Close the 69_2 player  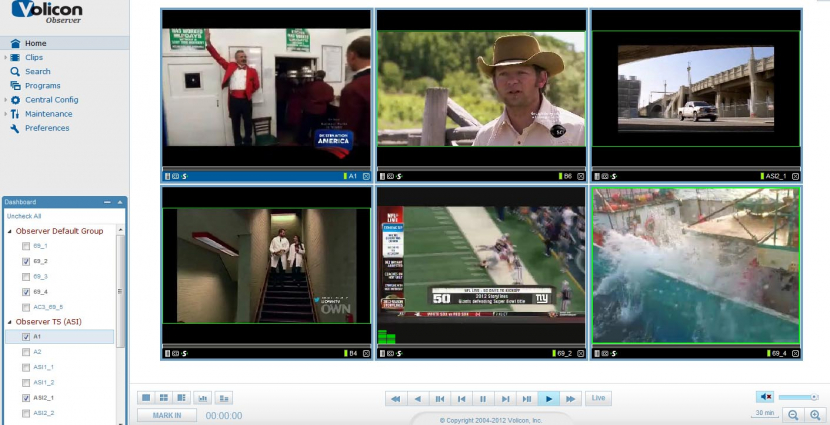pyautogui.click(x=581, y=354)
